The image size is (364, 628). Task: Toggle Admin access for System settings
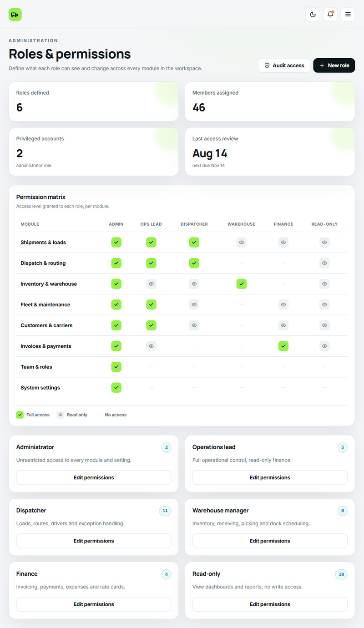tap(116, 388)
